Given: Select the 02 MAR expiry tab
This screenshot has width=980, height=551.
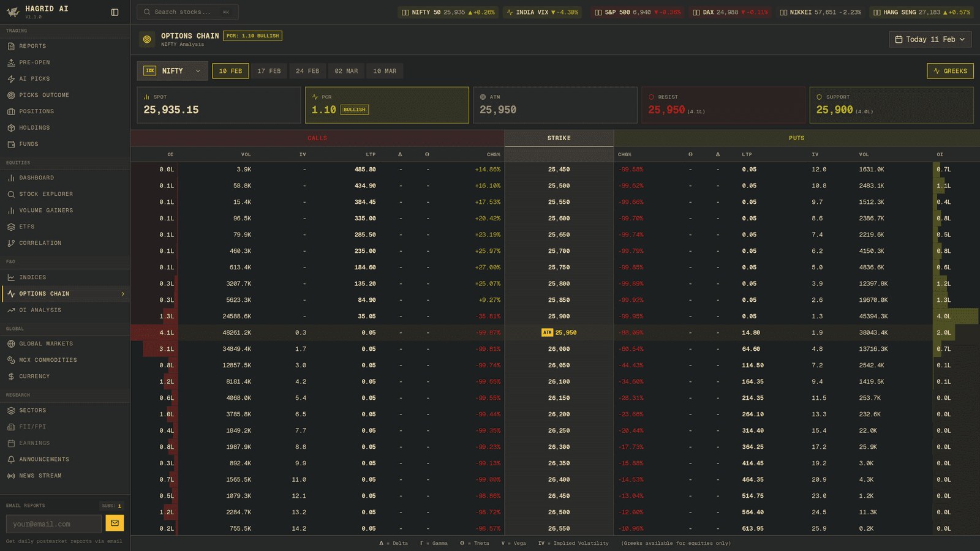Looking at the screenshot, I should 346,71.
